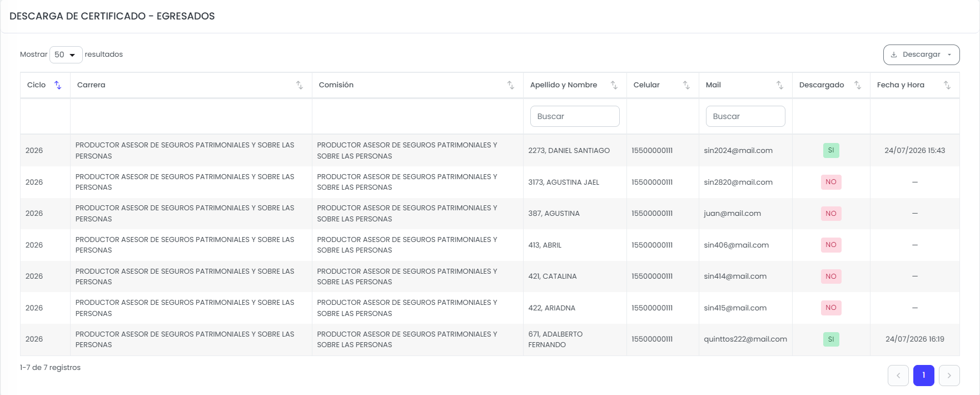This screenshot has width=980, height=395.
Task: Sort table by Mail column arrows
Action: (780, 85)
